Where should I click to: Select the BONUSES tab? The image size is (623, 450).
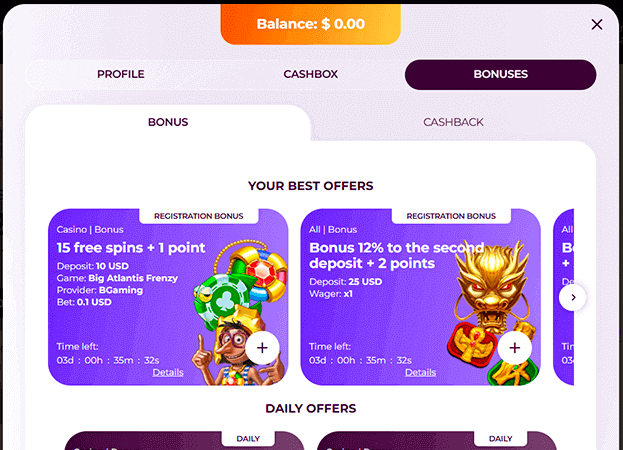[x=501, y=74]
